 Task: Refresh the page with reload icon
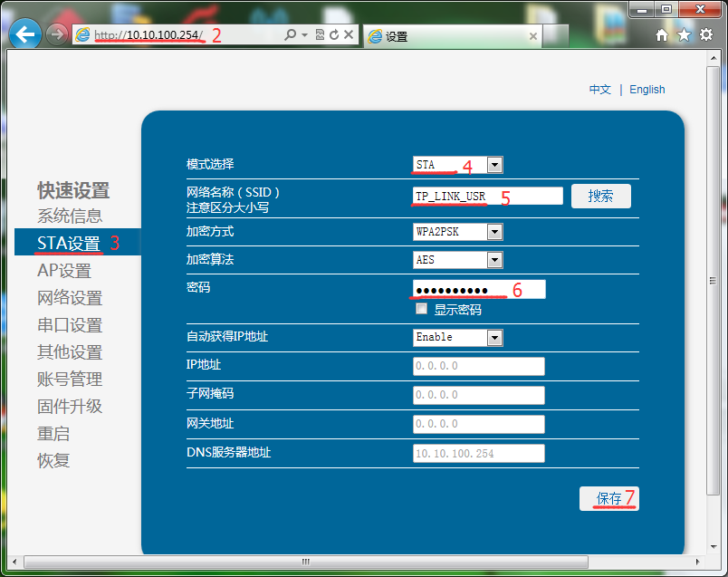click(x=334, y=35)
